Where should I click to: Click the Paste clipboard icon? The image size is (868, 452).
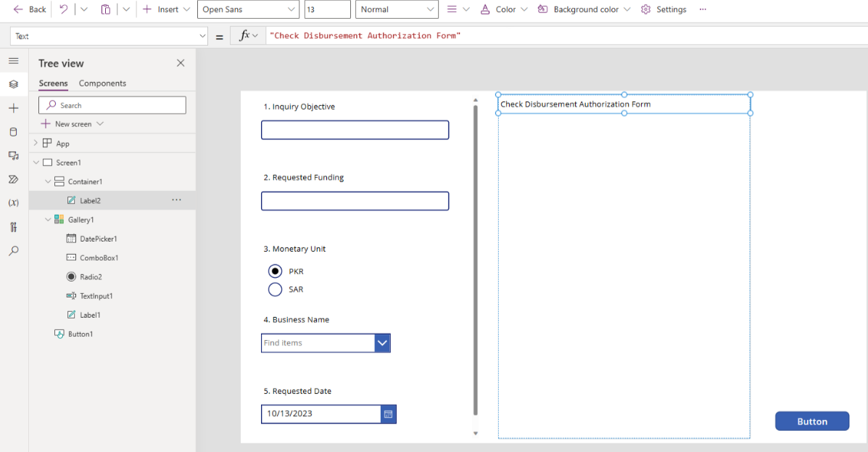click(106, 9)
